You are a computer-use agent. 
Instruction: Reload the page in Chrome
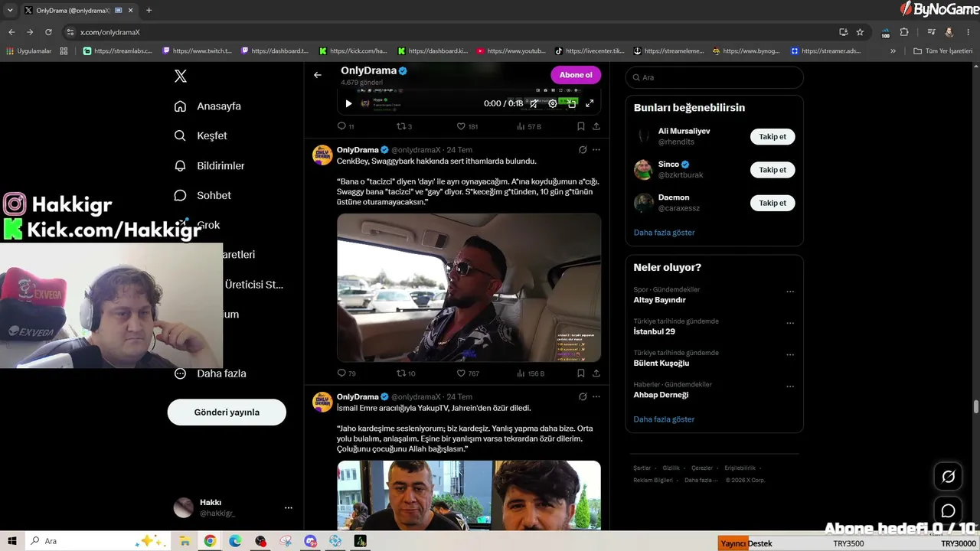[x=48, y=32]
